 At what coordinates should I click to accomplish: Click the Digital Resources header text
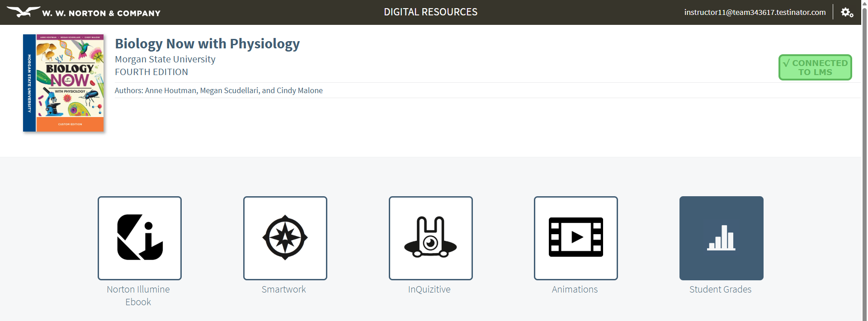431,12
